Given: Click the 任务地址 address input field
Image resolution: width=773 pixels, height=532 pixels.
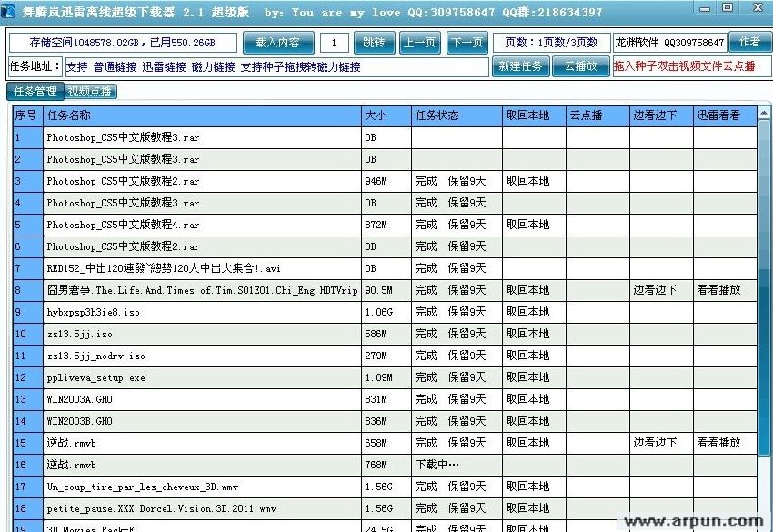Looking at the screenshot, I should [273, 66].
